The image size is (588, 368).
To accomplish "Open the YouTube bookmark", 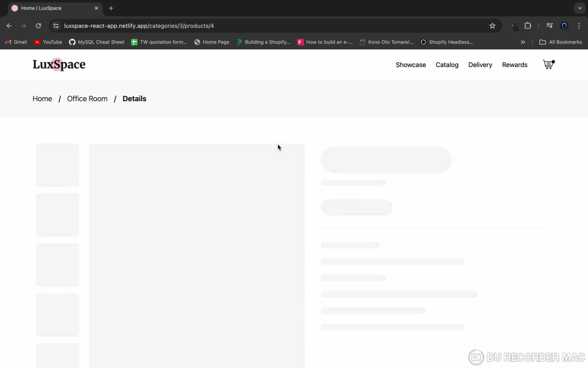I will [48, 42].
